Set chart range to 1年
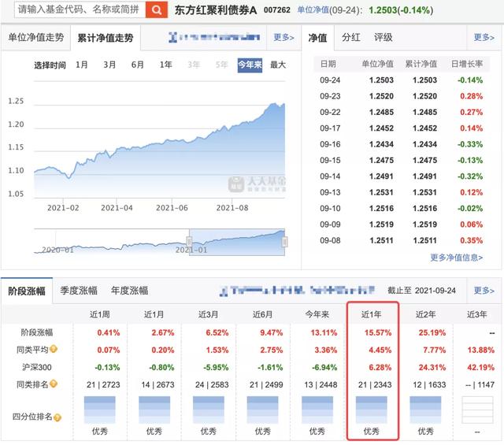The width and height of the screenshot is (504, 445). (x=166, y=65)
